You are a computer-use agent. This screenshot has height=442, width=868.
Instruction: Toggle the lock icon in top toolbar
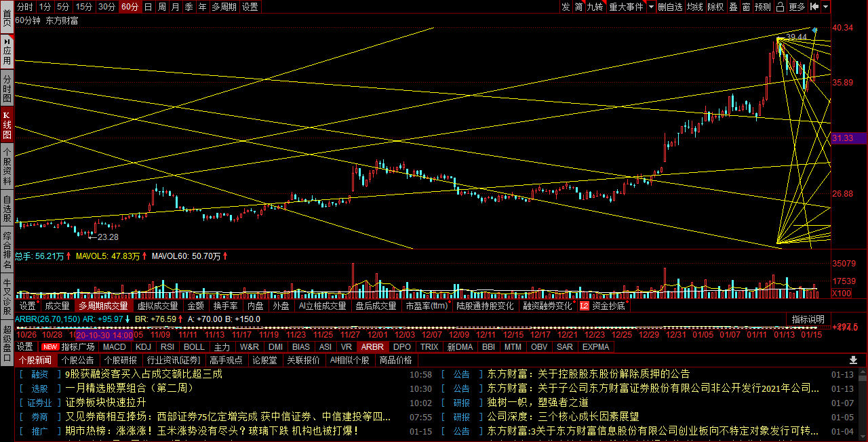click(781, 7)
